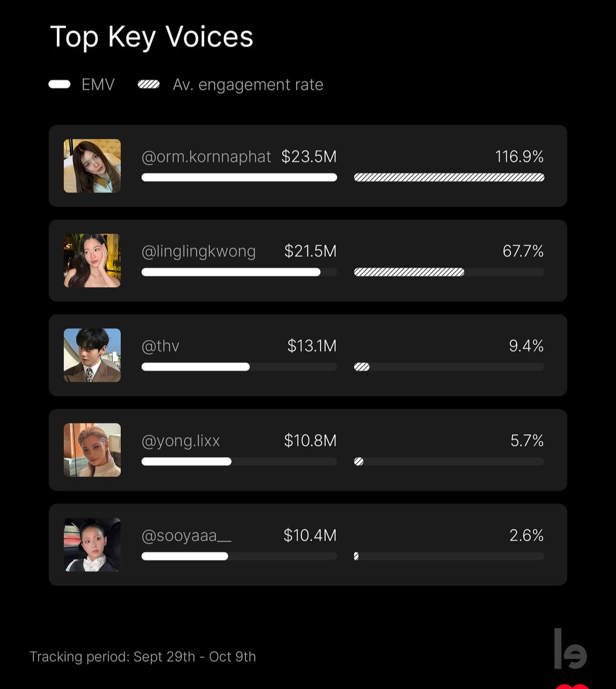Screen dimensions: 616x689
Task: Open the @sooyaaa__ avatar thumbnail
Action: 92,545
